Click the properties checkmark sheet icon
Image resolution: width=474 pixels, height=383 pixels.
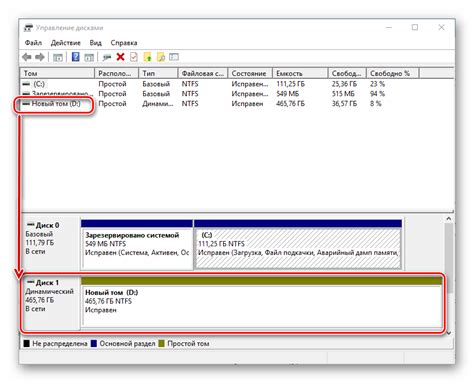click(x=134, y=57)
